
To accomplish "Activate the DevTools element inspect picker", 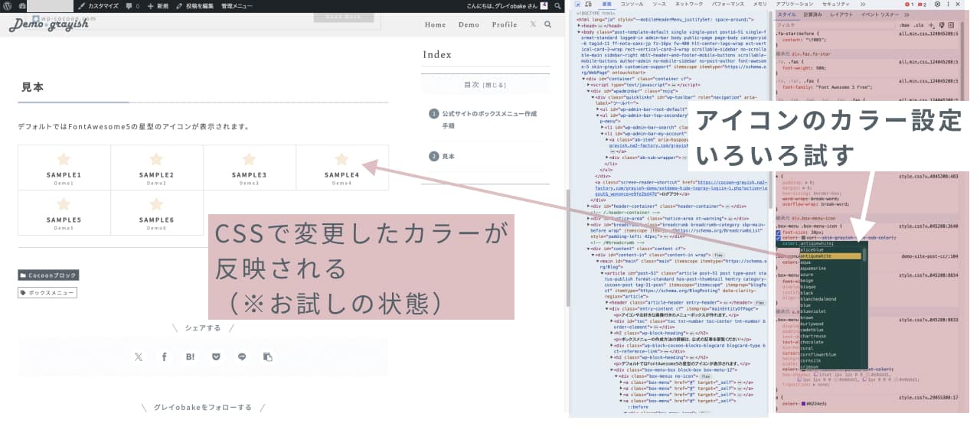I will (x=577, y=4).
